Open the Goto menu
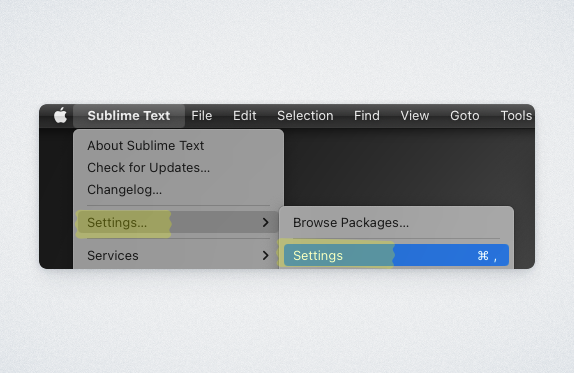574x373 pixels. pos(465,116)
